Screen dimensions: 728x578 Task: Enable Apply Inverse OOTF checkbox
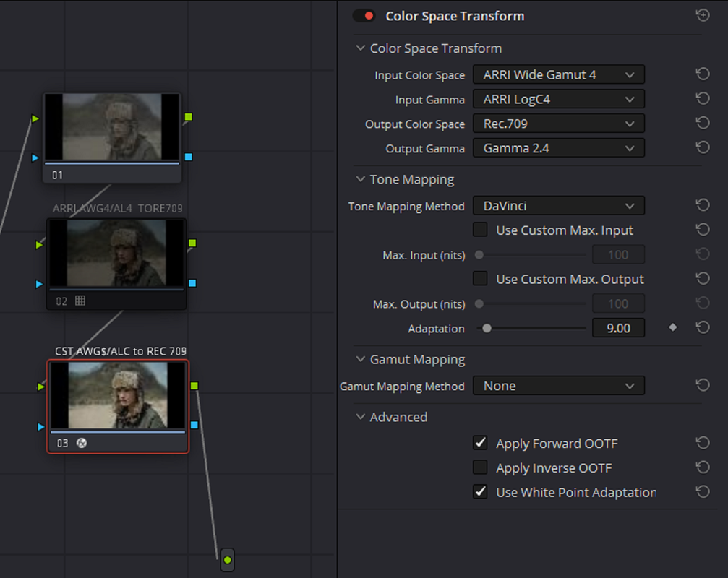click(480, 467)
